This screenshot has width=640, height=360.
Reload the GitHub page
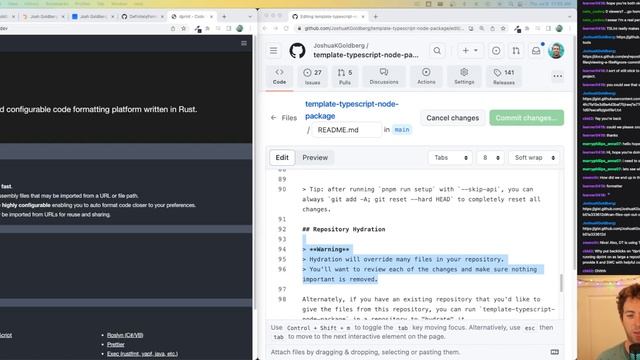coord(286,29)
